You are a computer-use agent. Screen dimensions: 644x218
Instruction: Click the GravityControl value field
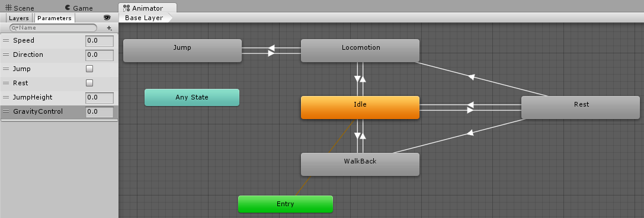100,112
